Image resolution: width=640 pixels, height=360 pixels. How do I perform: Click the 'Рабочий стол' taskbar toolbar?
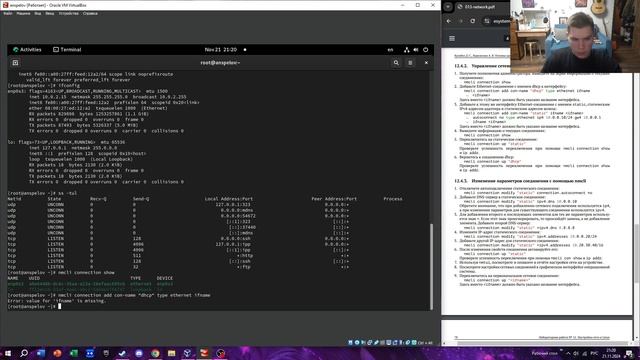[544, 353]
